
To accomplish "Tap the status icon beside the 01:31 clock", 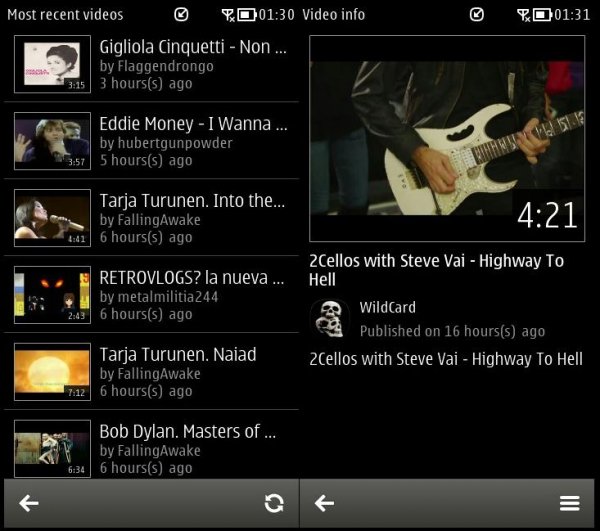I will pyautogui.click(x=477, y=15).
